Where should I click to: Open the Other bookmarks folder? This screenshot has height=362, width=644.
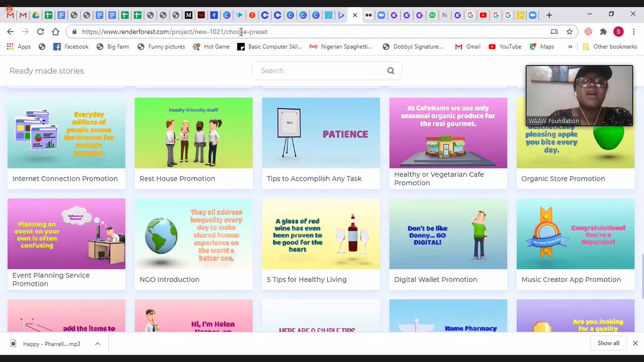610,47
